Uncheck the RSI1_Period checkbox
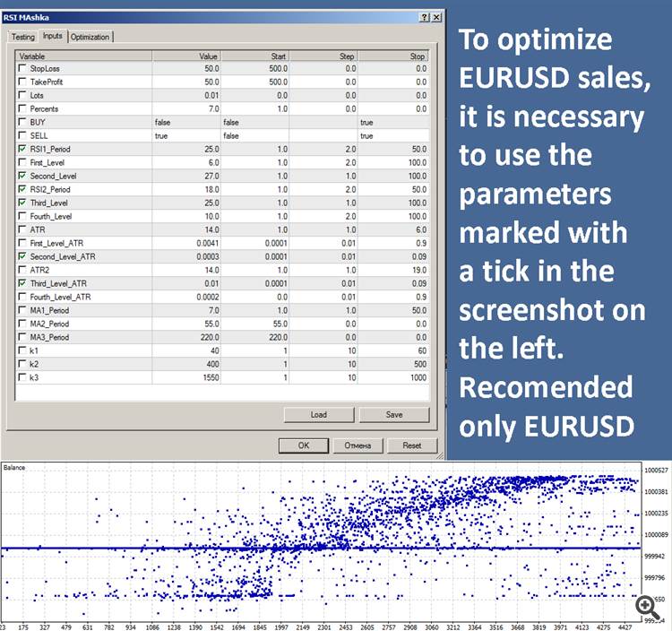The width and height of the screenshot is (672, 631). tap(22, 149)
